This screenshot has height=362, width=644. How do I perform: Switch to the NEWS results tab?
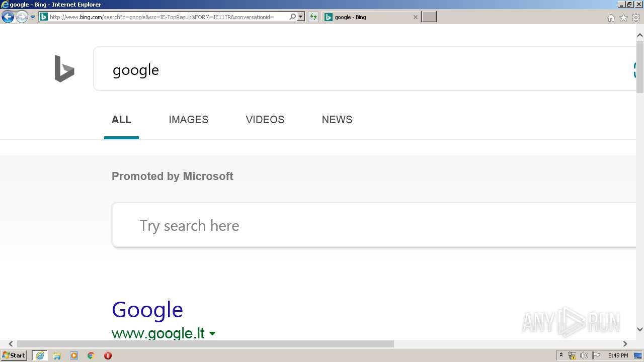[337, 120]
